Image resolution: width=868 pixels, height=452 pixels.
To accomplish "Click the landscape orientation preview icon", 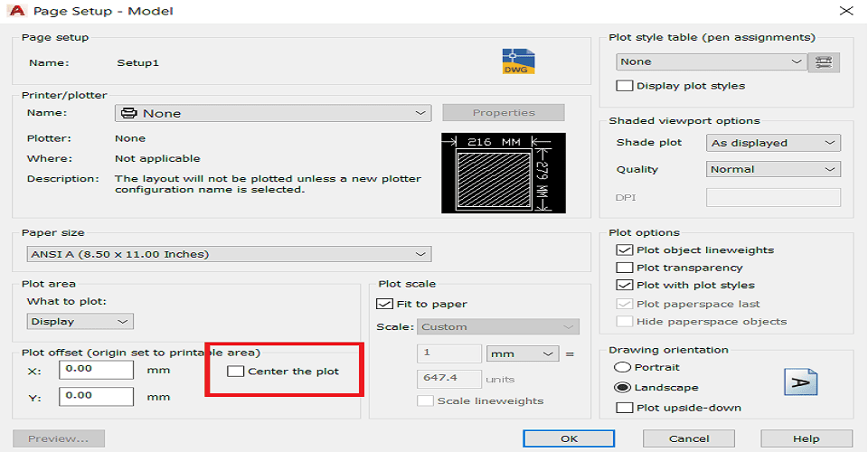I will pos(800,381).
